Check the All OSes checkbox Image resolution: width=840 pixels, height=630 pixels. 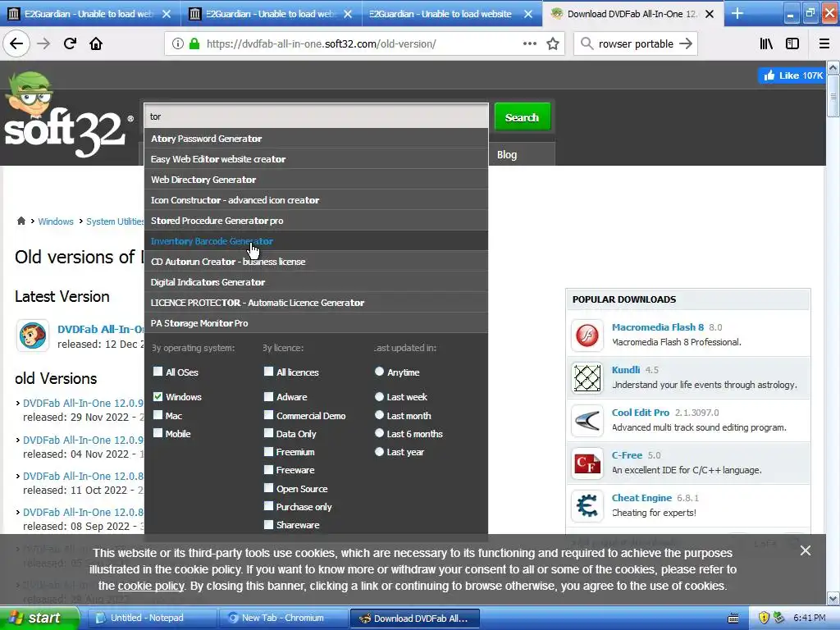[158, 372]
